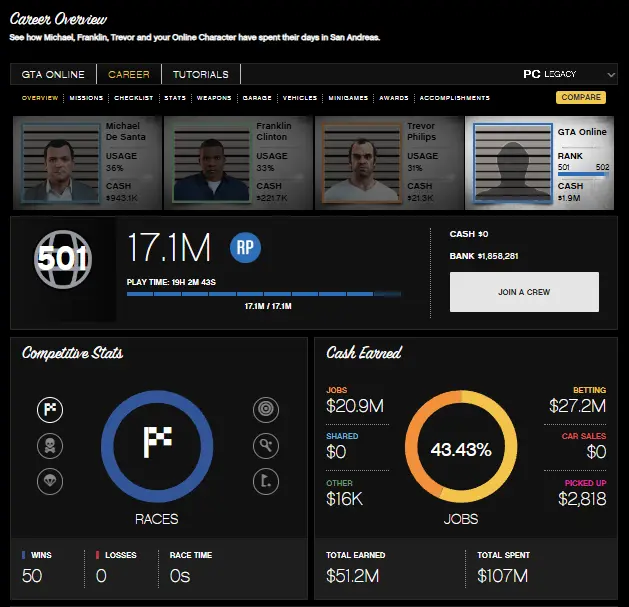629x607 pixels.
Task: Select the Trevor Philips character card
Action: click(389, 163)
